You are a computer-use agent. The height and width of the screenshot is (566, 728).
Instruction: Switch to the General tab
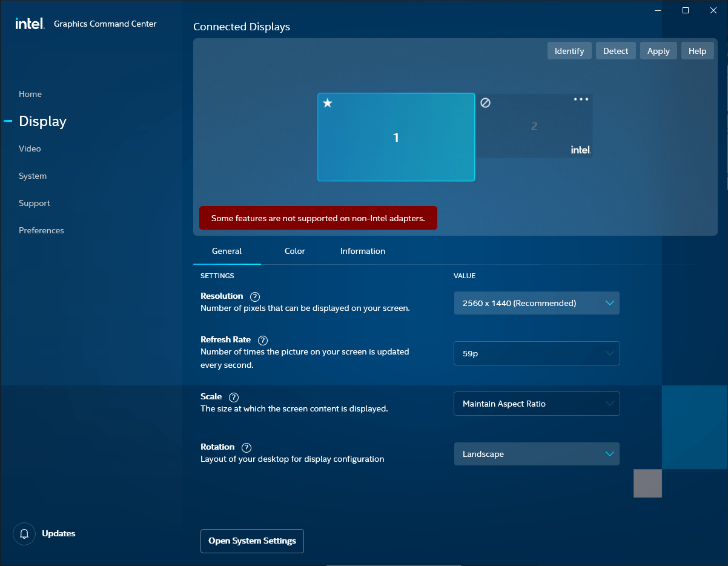click(227, 251)
